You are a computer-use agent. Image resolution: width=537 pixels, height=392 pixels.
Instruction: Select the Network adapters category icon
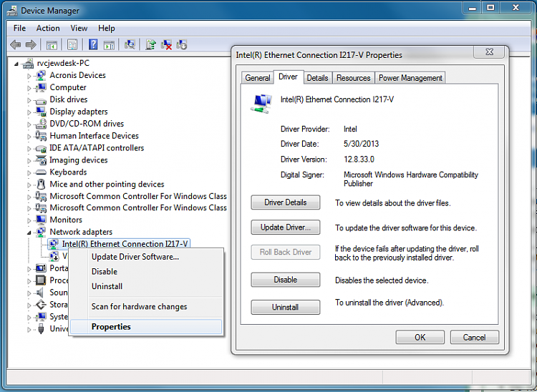[x=41, y=232]
